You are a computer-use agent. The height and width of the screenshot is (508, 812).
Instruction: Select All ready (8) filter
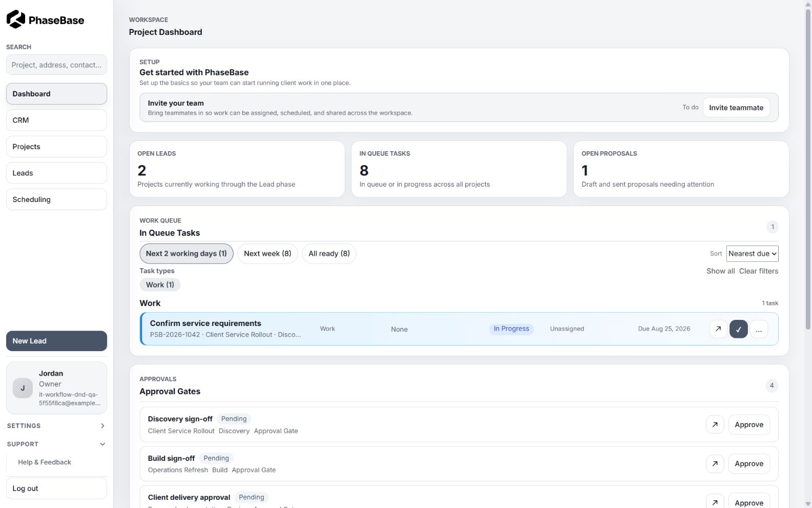329,253
